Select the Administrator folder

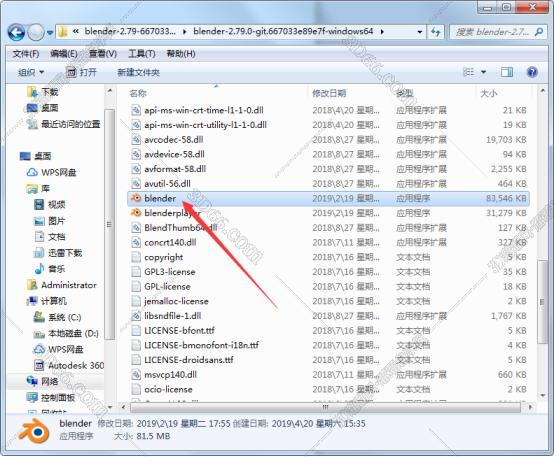coord(62,285)
